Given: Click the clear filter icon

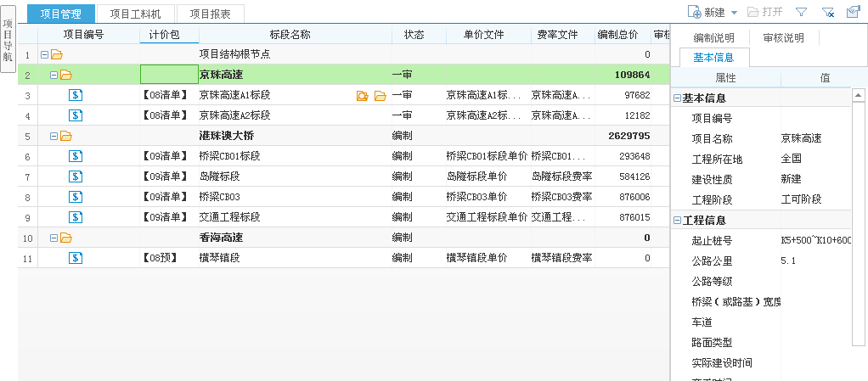Looking at the screenshot, I should pyautogui.click(x=828, y=12).
